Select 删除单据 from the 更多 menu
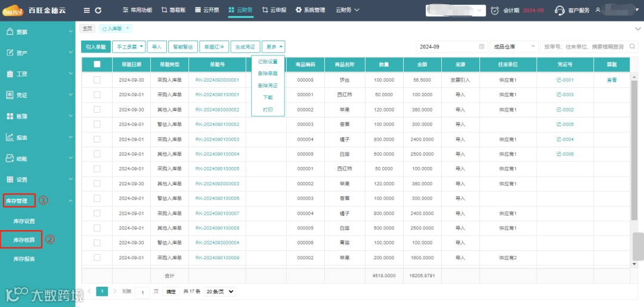Viewport: 644px width, 307px height. (268, 73)
